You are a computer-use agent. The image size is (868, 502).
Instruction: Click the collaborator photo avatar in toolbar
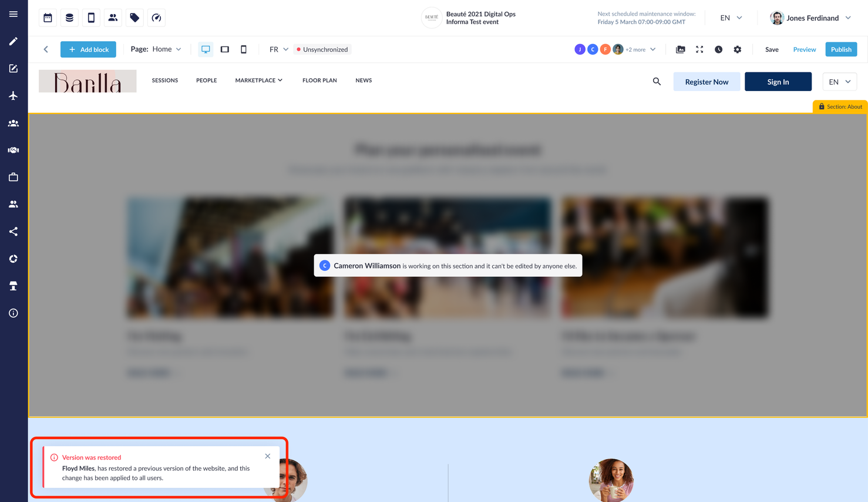[618, 49]
